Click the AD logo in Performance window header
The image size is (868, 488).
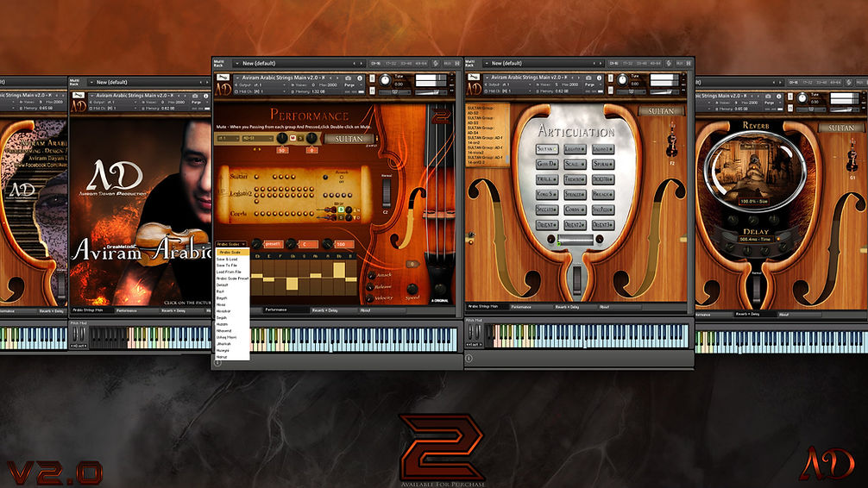pos(223,89)
